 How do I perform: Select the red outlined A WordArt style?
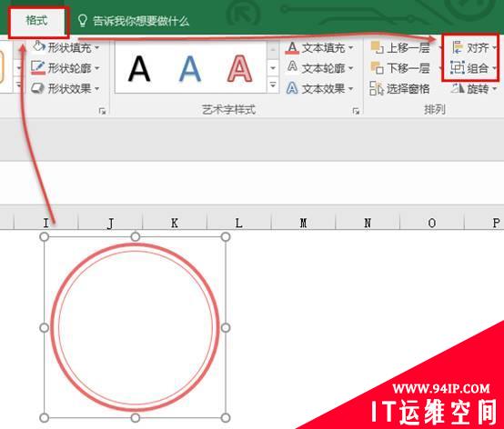point(239,69)
